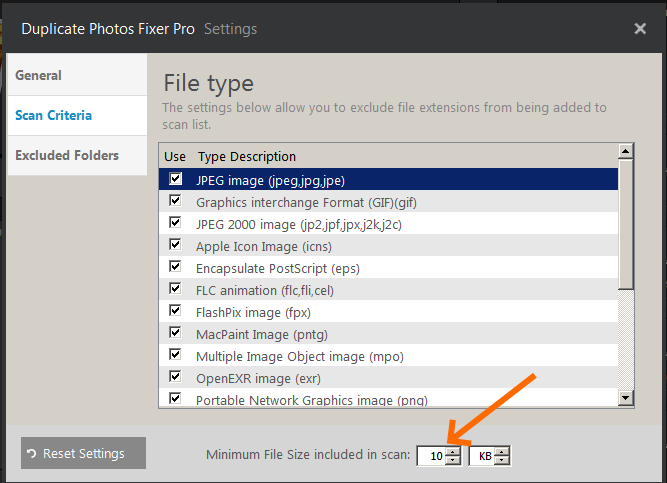The height and width of the screenshot is (483, 667).
Task: Toggle the Portable Network Graphics (png) checkbox
Action: click(175, 398)
